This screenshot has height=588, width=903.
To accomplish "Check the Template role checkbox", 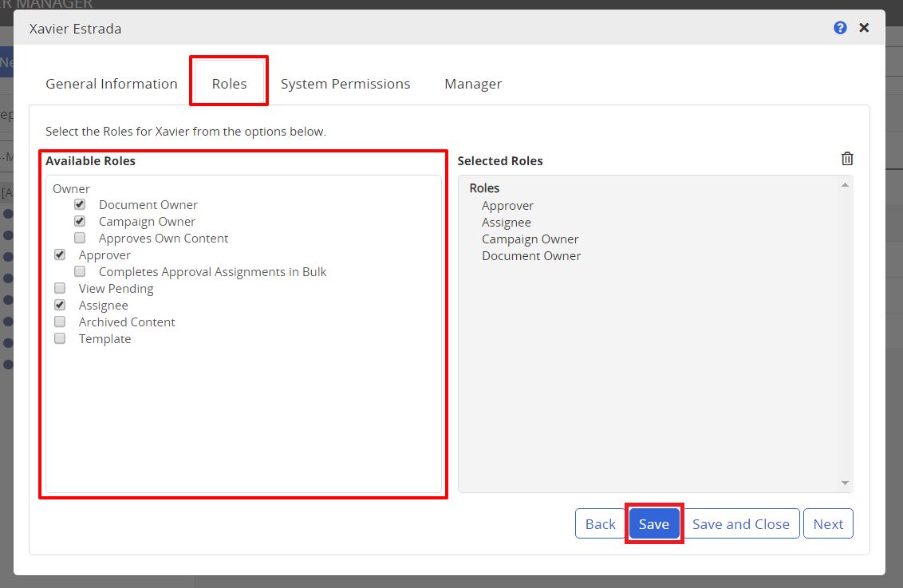I will pos(60,338).
